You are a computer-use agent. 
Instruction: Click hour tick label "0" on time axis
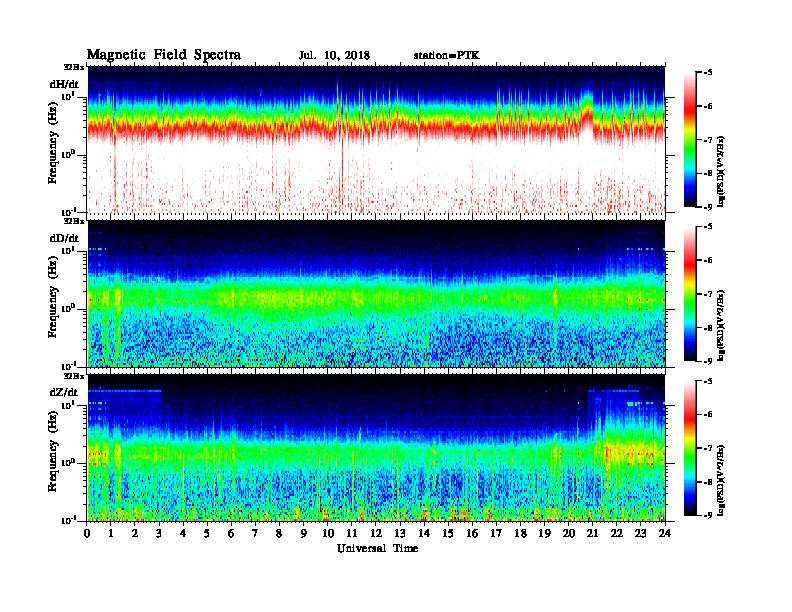(87, 533)
